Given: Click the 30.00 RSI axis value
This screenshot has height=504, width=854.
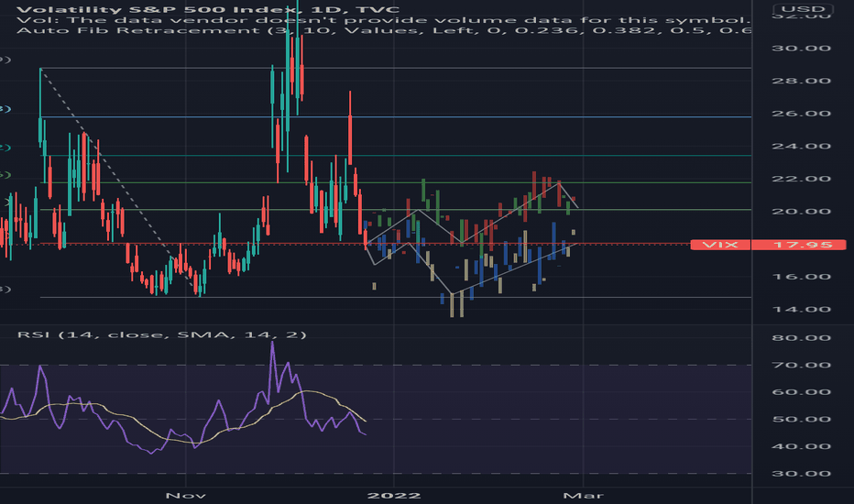Looking at the screenshot, I should pos(801,474).
